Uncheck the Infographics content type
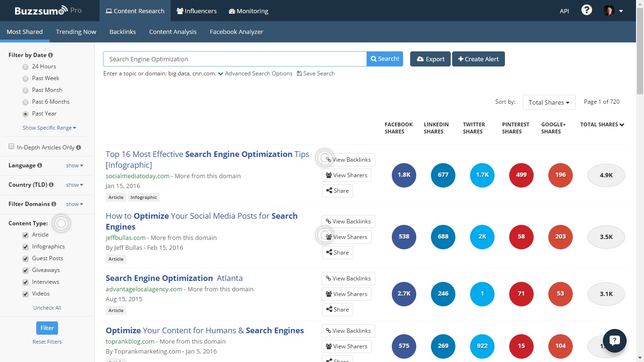 pos(25,247)
